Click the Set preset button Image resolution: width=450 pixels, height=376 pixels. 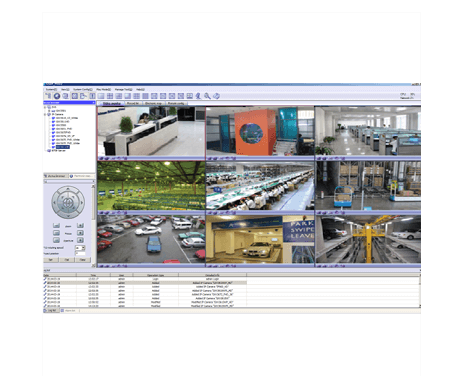pos(51,259)
